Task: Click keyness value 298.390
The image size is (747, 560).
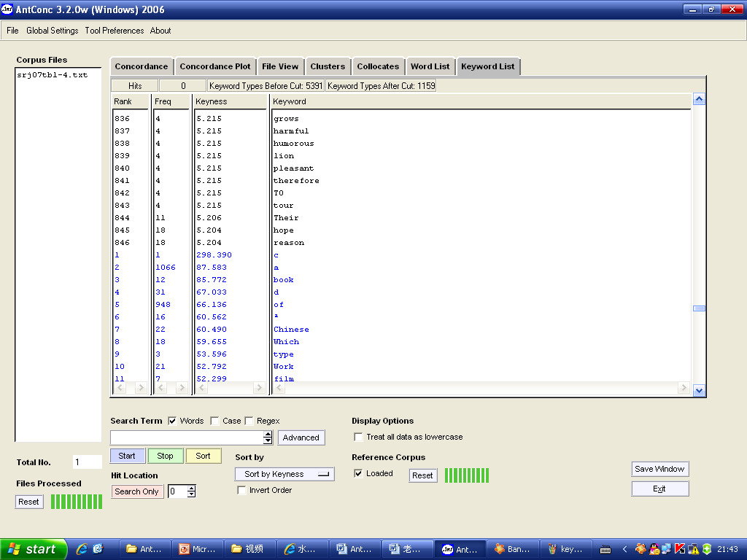Action: click(x=214, y=255)
